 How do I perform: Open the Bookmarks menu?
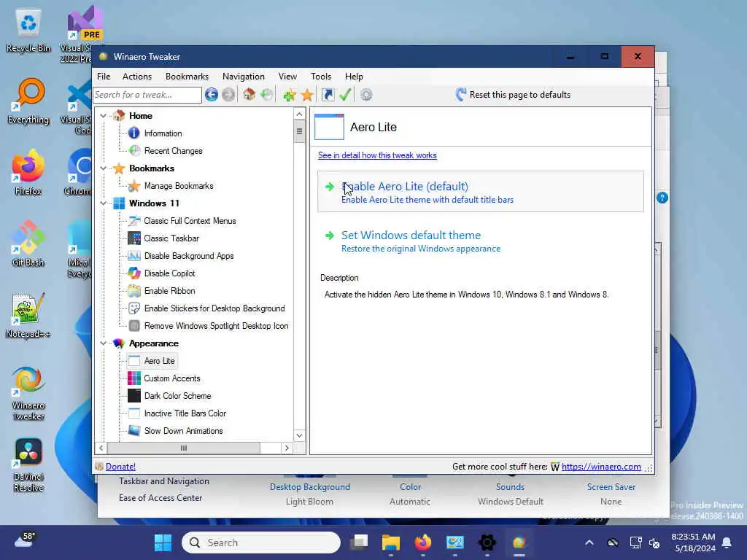pos(187,76)
